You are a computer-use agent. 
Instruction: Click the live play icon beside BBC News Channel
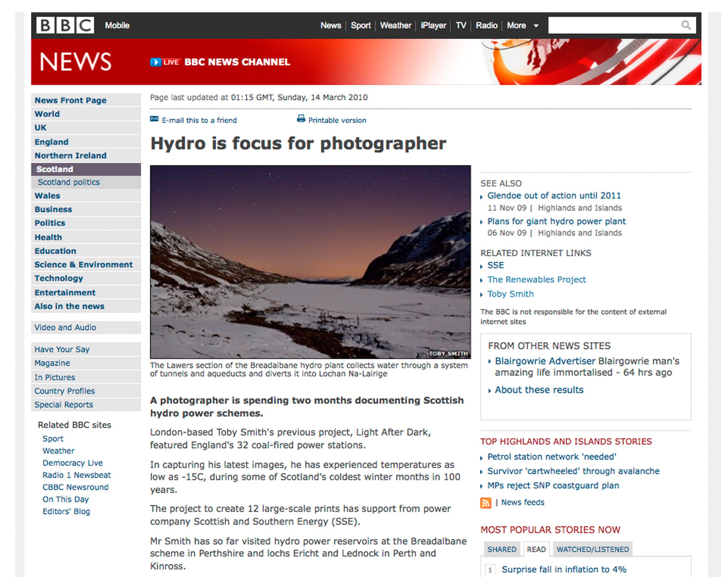tap(155, 62)
